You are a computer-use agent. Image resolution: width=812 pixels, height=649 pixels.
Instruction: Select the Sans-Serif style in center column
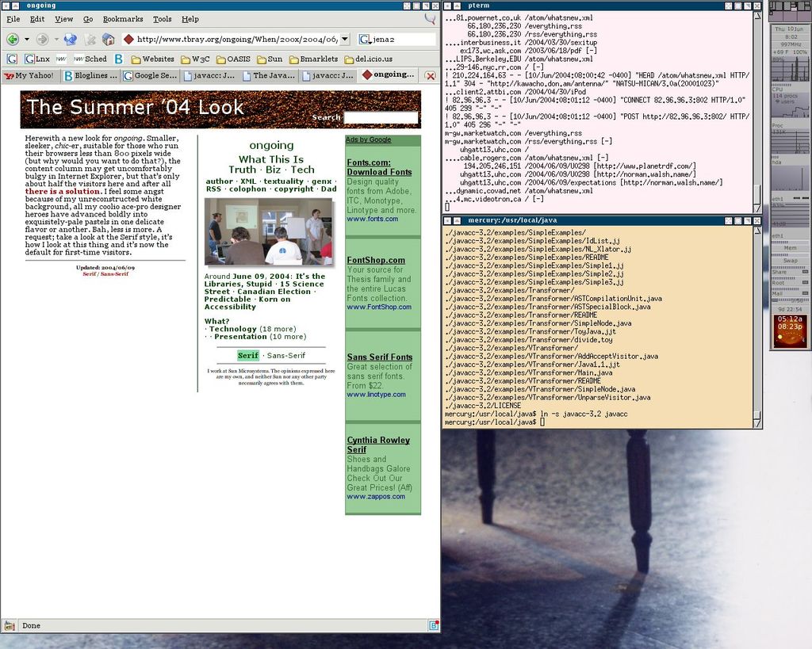285,356
